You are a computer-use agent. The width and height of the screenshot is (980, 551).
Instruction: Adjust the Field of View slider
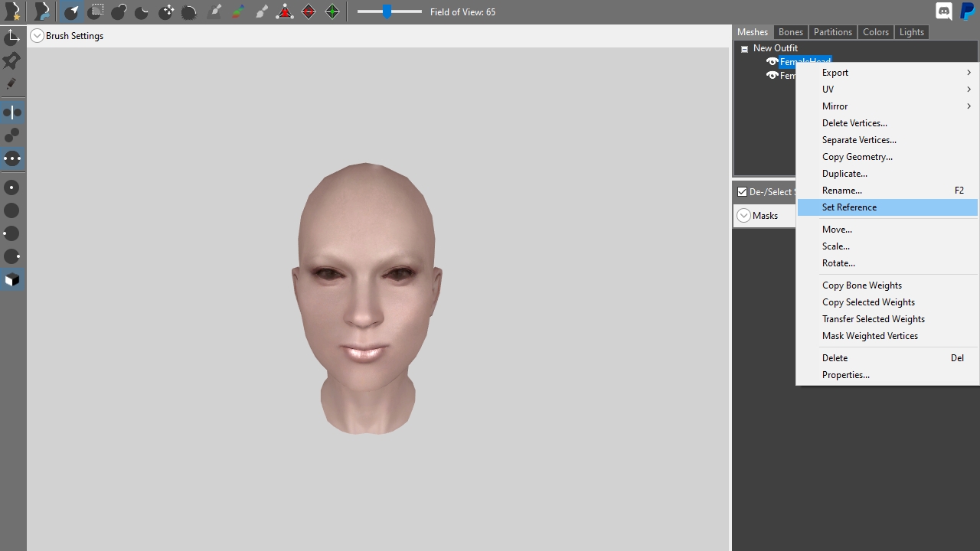pyautogui.click(x=389, y=11)
